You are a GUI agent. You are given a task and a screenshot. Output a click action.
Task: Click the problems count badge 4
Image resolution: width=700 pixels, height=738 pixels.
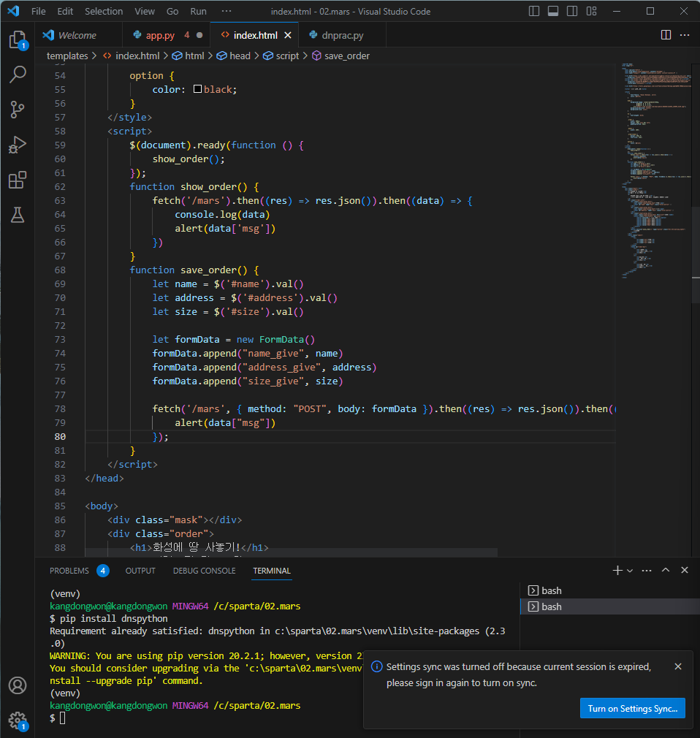click(x=102, y=571)
